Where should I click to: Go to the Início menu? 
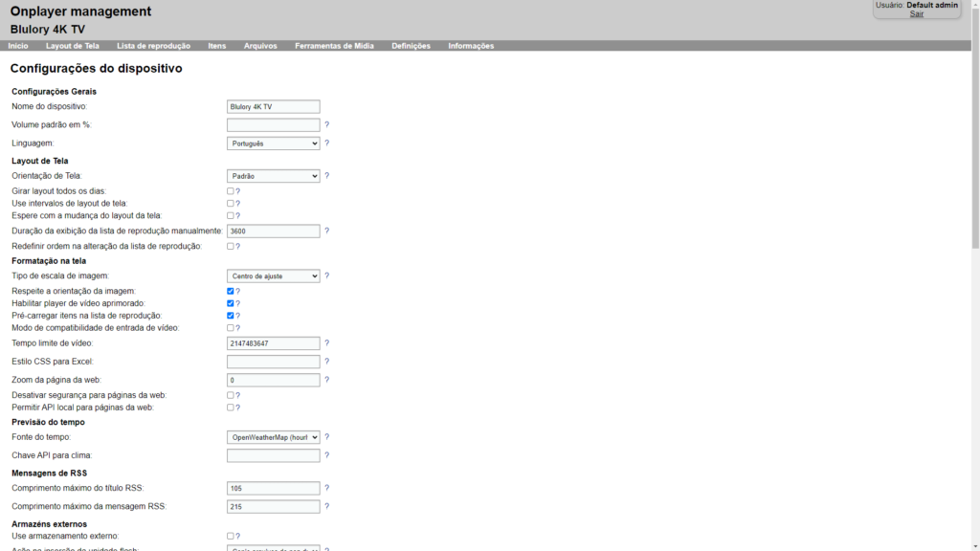18,46
